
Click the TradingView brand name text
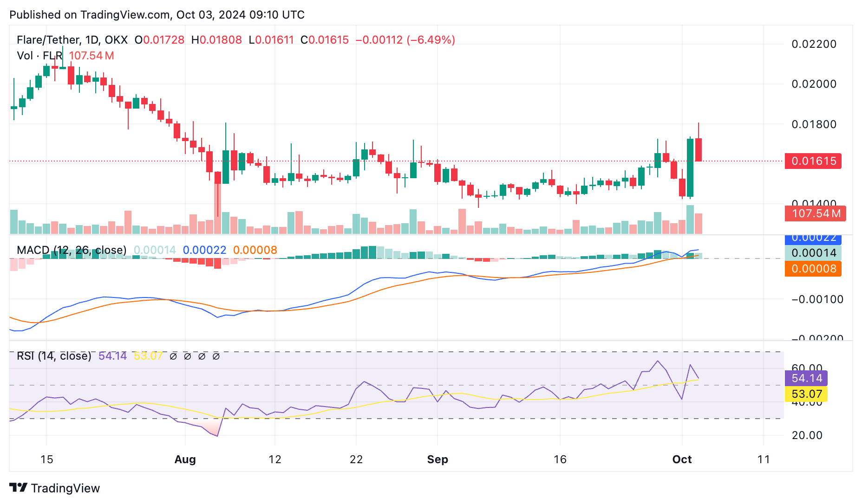(65, 488)
